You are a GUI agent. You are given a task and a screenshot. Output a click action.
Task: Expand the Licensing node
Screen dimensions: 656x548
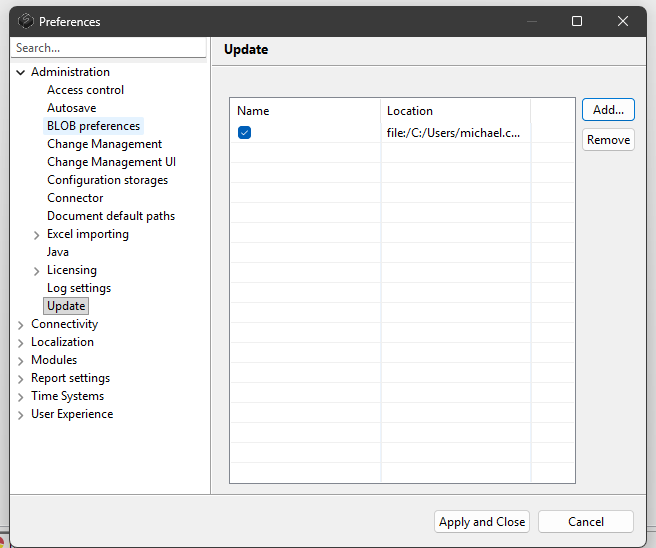[37, 270]
